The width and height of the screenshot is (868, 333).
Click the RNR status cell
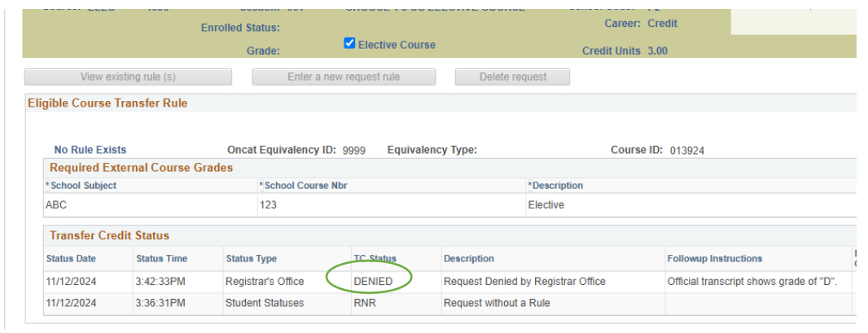[365, 304]
